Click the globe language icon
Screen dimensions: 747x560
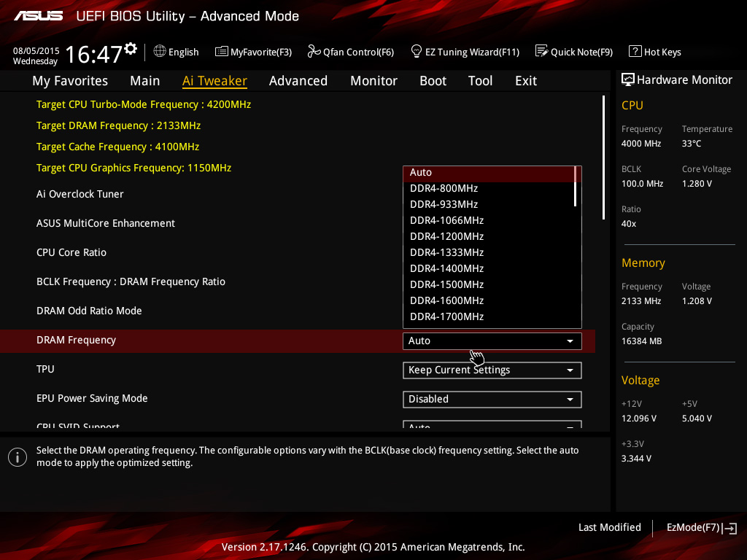click(160, 51)
